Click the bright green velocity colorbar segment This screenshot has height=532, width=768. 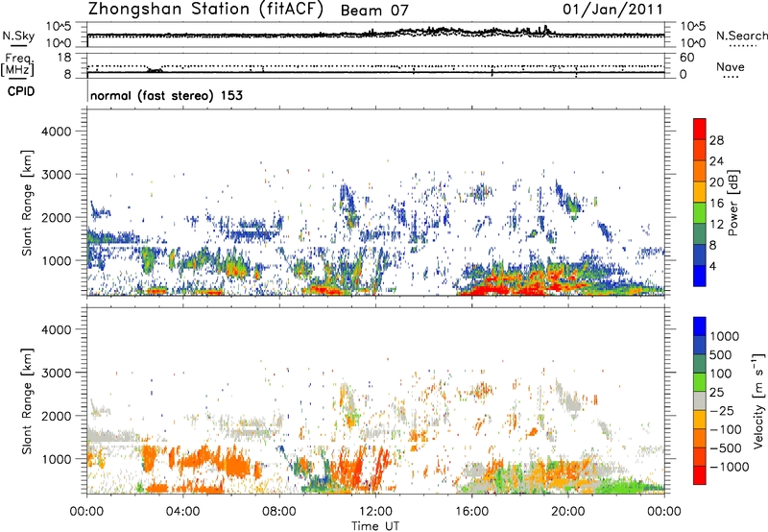coord(700,382)
